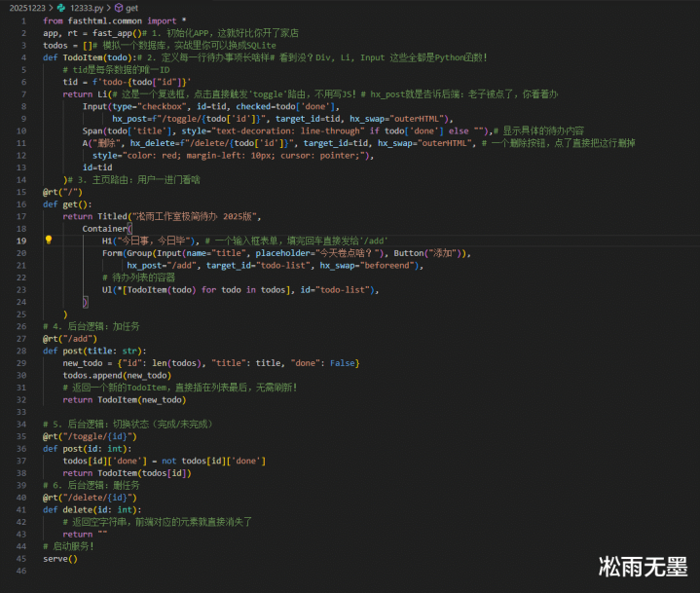This screenshot has width=700, height=593.
Task: Click the '@rt("/toggle/{id}")' decorator
Action: pos(90,436)
